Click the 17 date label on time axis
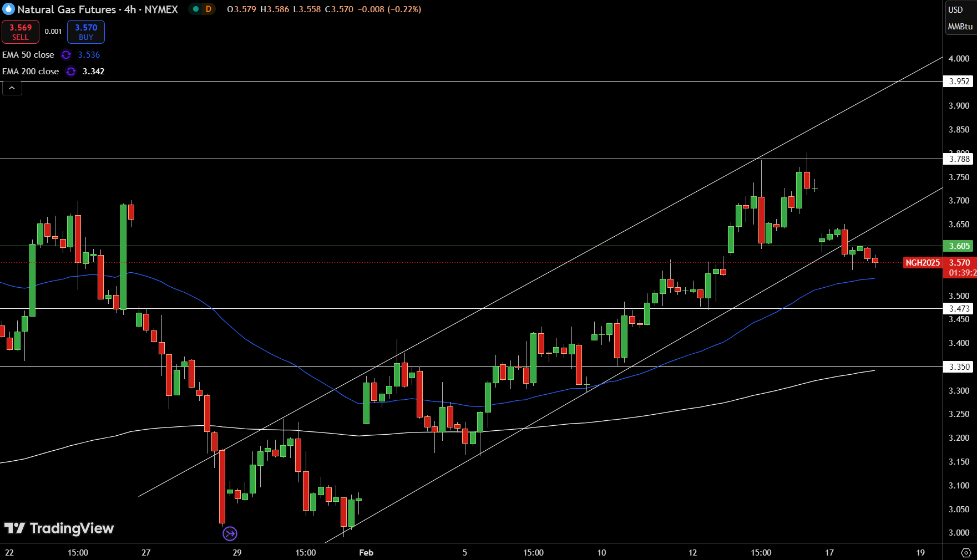Screen dimensions: 977x560 click(x=829, y=553)
